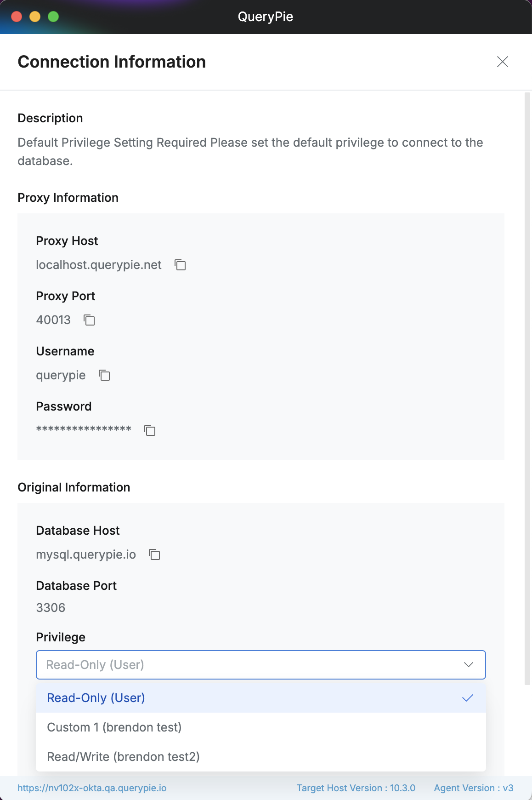
Task: Copy the masked Password
Action: click(150, 430)
